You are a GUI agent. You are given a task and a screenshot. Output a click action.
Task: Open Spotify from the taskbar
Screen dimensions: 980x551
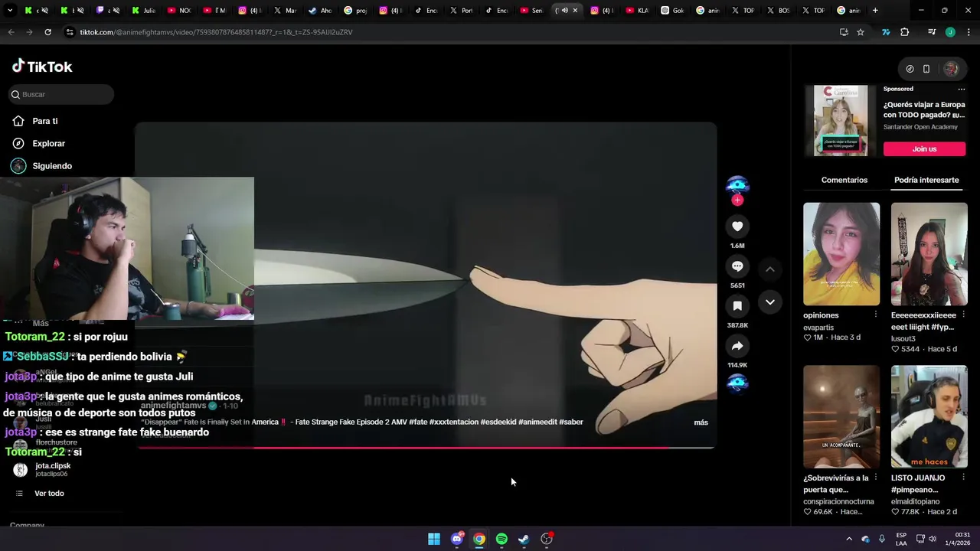(501, 539)
